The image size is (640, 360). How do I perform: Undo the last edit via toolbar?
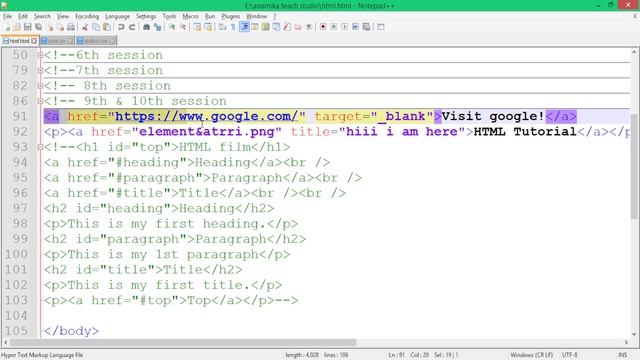pyautogui.click(x=121, y=27)
